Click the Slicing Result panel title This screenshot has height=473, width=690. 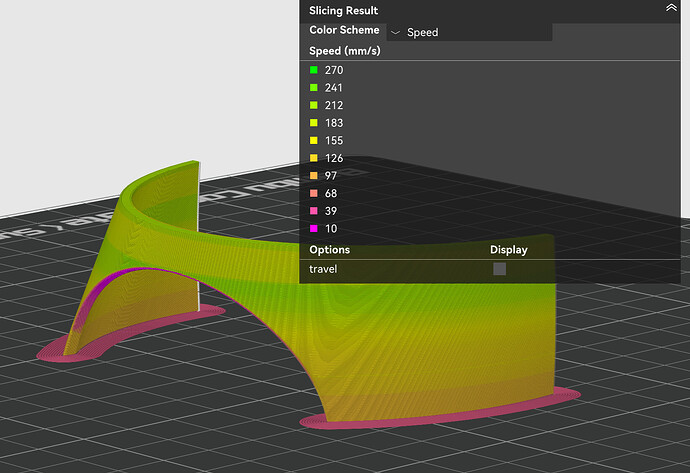[343, 11]
